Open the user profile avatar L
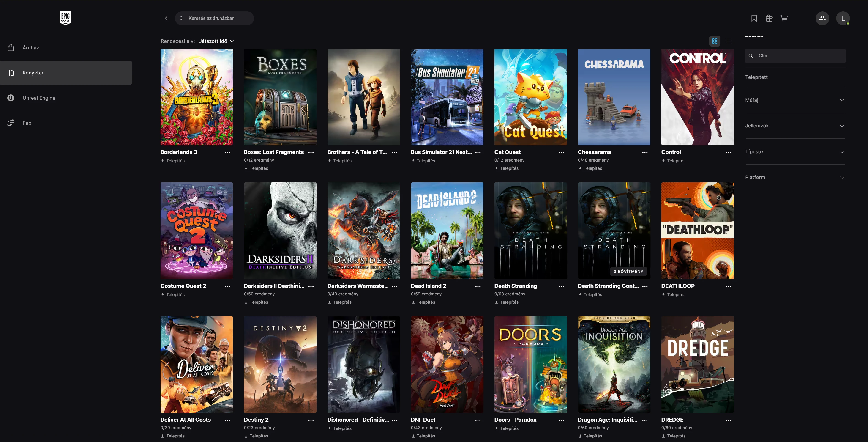The height and width of the screenshot is (442, 868). pyautogui.click(x=843, y=18)
